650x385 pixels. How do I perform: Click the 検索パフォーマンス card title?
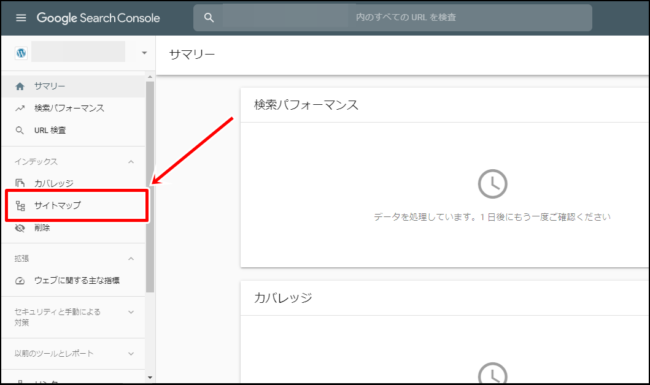(x=306, y=105)
